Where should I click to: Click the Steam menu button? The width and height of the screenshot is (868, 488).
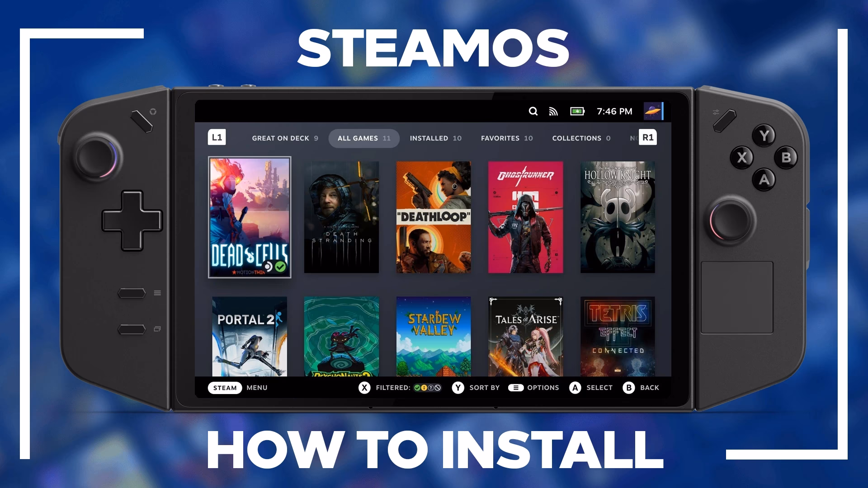pyautogui.click(x=225, y=388)
